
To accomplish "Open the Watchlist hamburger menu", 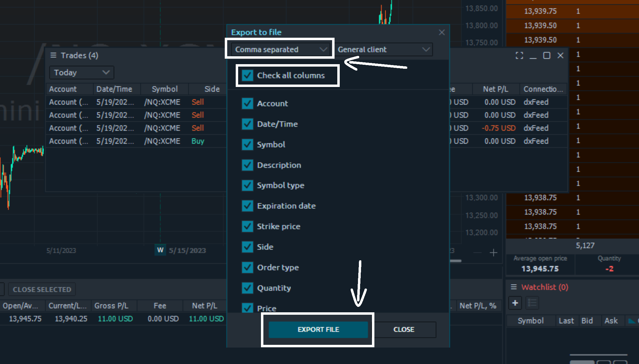I will (x=514, y=287).
